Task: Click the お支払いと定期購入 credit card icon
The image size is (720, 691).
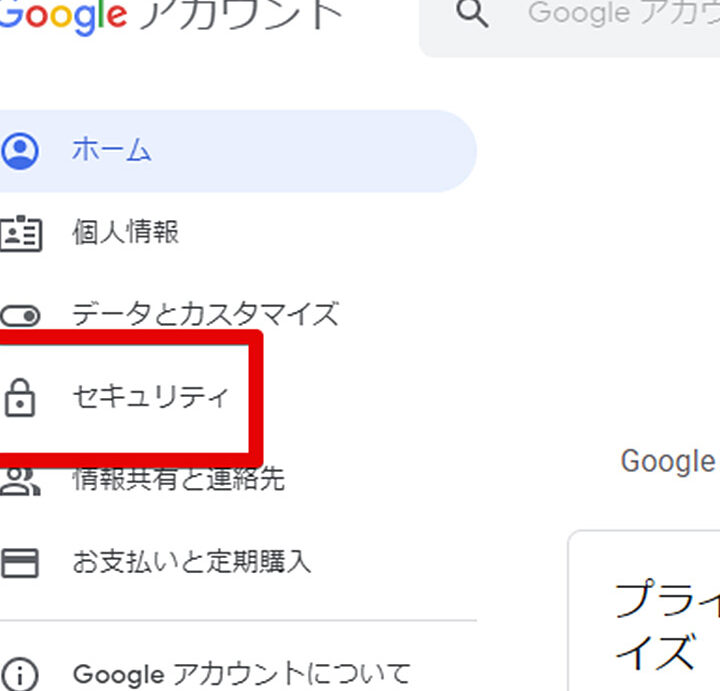Action: click(x=20, y=562)
